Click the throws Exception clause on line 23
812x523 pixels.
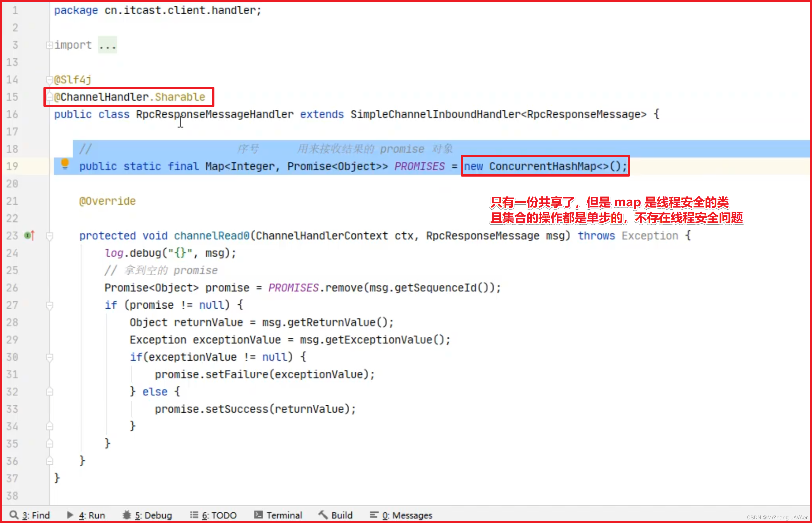[628, 236]
